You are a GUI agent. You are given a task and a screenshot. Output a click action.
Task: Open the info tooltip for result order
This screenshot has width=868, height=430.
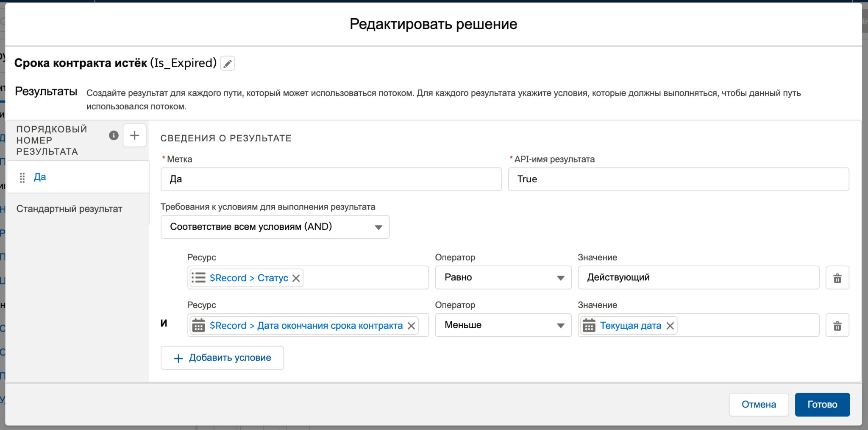(x=114, y=135)
